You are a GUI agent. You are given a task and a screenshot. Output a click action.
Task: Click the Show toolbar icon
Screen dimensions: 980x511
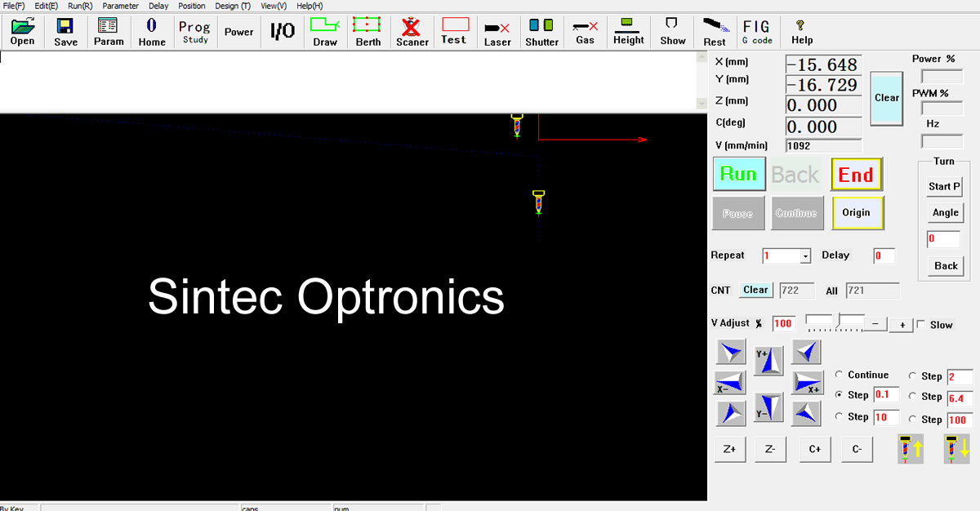(x=673, y=32)
